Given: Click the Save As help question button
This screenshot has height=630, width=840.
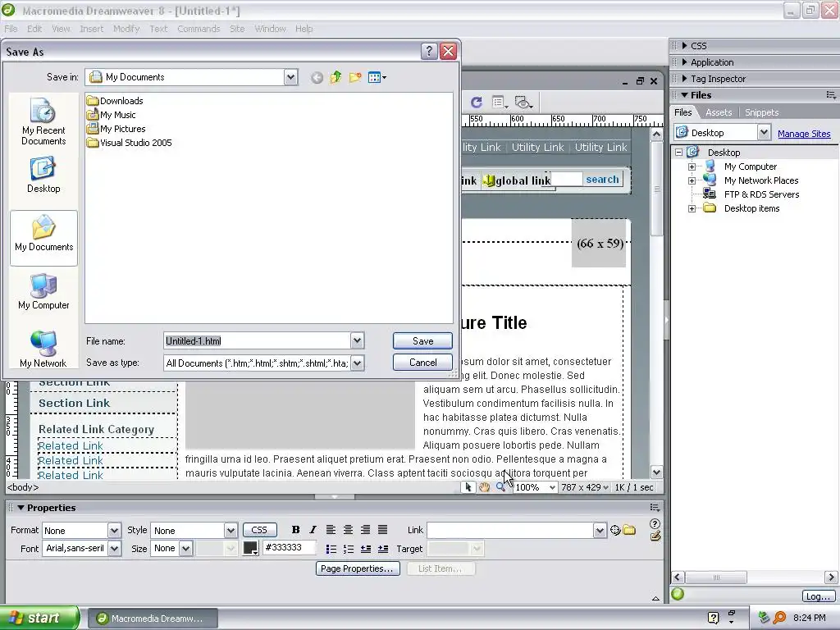Looking at the screenshot, I should (428, 51).
